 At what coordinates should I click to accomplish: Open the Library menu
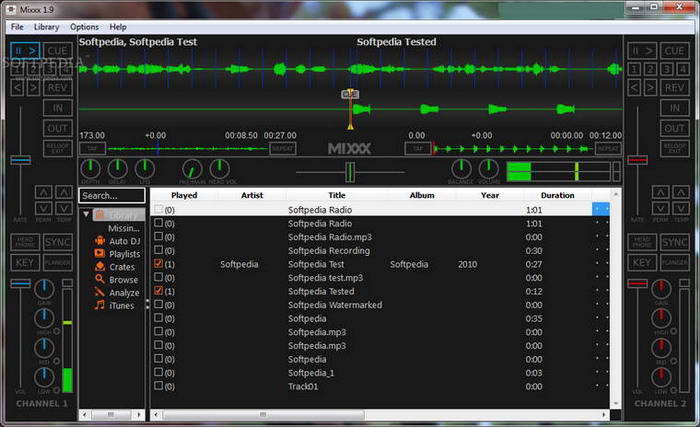coord(47,27)
